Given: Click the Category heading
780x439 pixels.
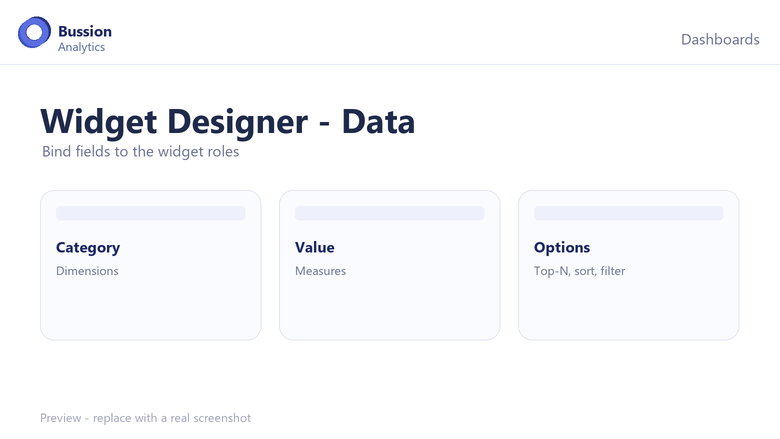Looking at the screenshot, I should point(88,248).
